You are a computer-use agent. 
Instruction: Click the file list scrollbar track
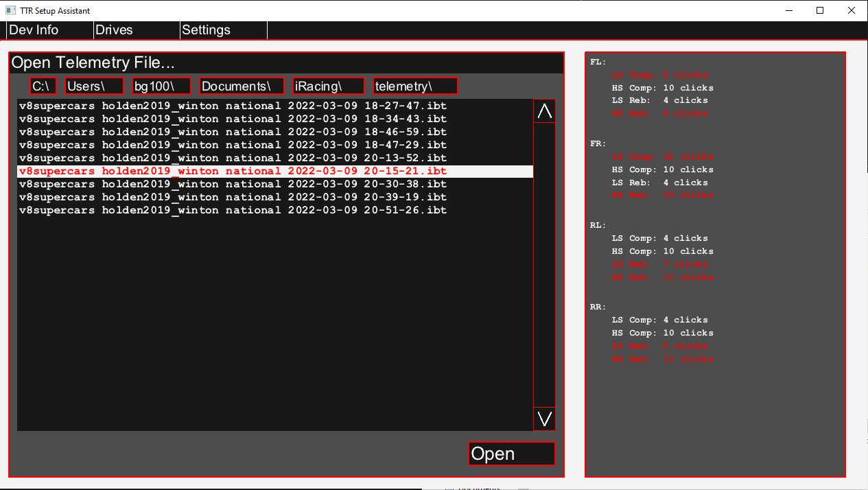coord(544,264)
